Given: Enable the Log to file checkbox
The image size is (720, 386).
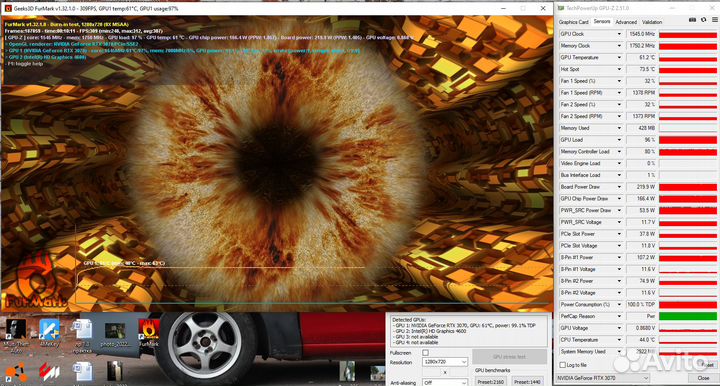Looking at the screenshot, I should [x=562, y=365].
